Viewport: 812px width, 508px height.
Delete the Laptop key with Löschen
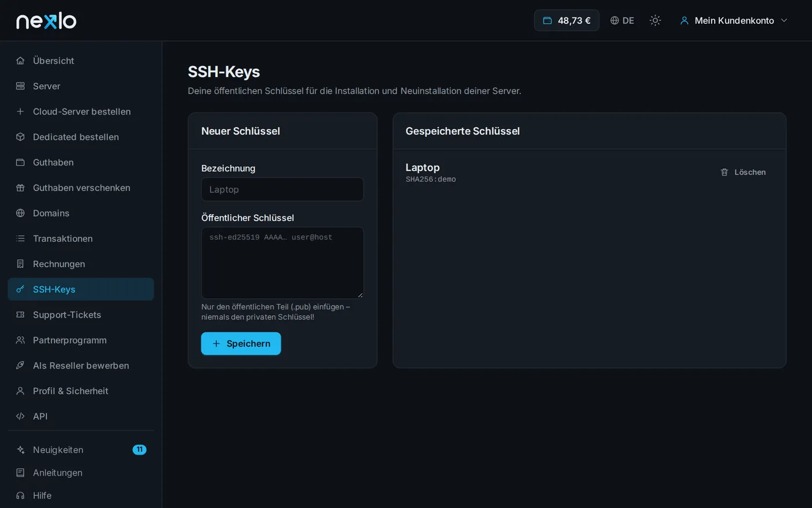[x=743, y=172]
